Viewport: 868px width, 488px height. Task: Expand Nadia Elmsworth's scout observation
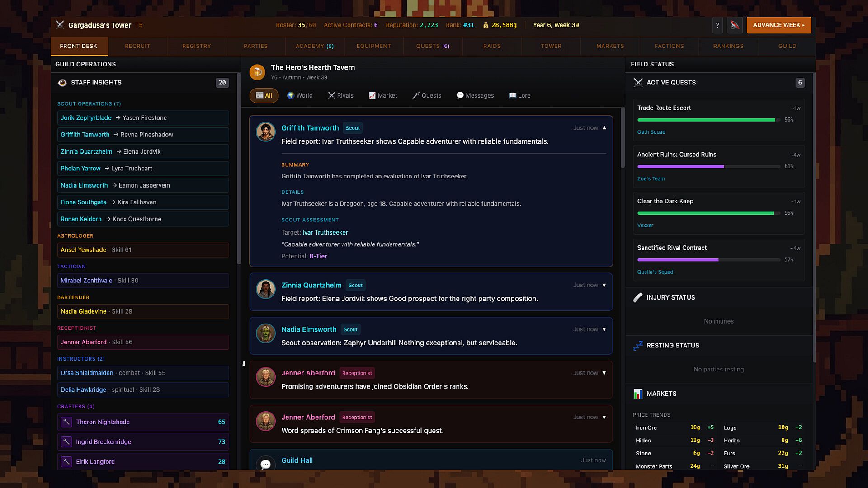click(x=604, y=330)
